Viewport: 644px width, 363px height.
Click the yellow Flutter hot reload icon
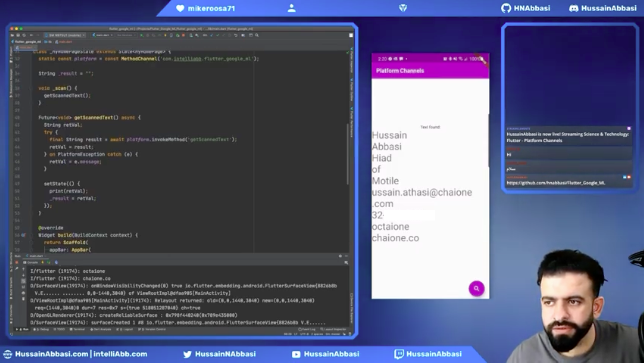165,35
